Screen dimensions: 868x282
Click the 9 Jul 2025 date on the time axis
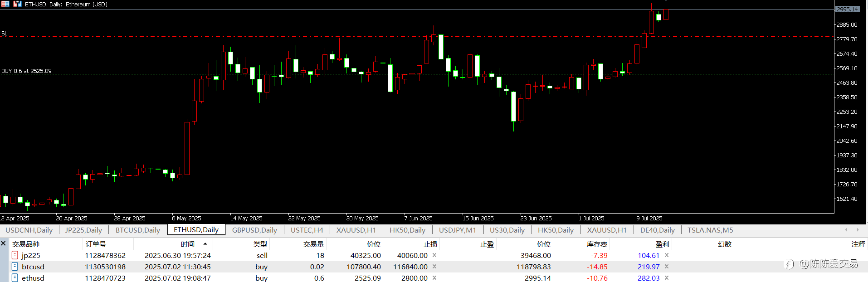pyautogui.click(x=649, y=218)
